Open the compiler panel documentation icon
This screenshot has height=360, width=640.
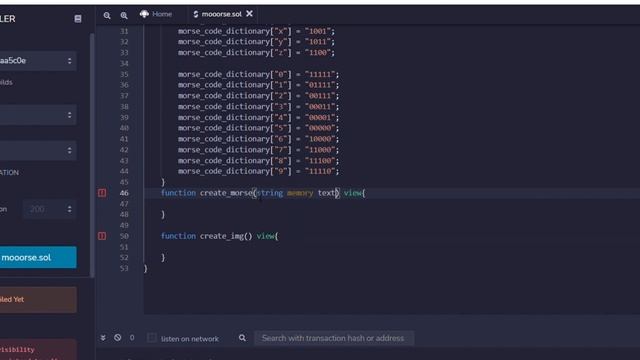78,19
